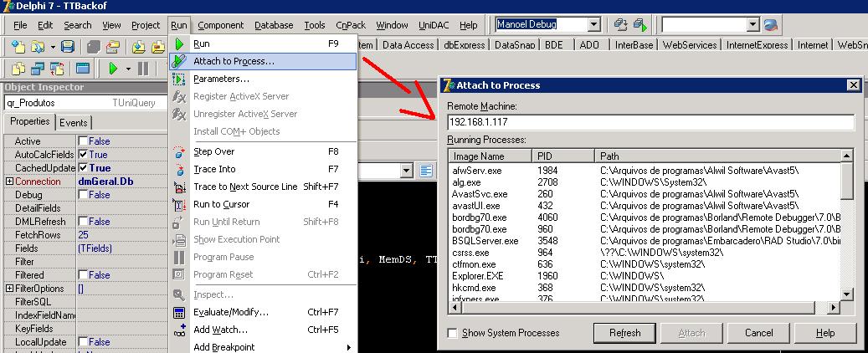Click the PID column header

(x=563, y=156)
